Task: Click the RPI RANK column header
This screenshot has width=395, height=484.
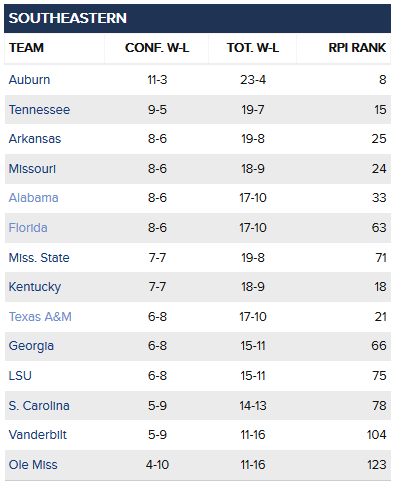Action: [x=357, y=48]
